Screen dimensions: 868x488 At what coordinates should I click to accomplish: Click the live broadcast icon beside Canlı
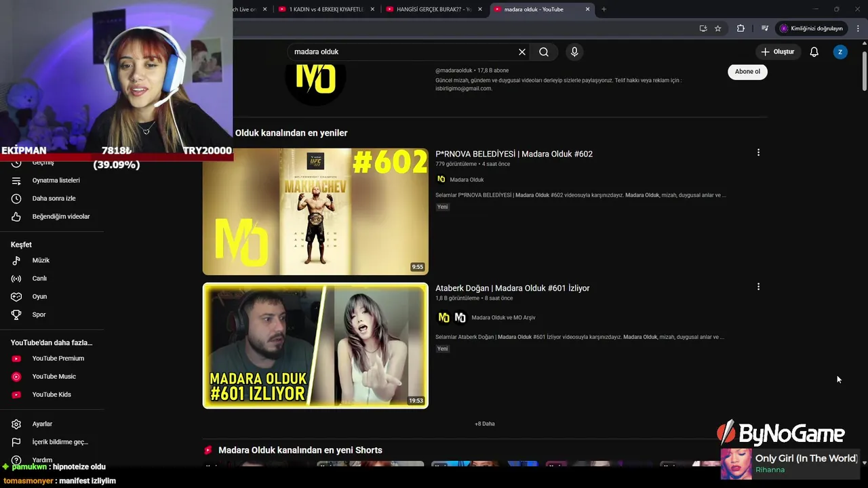point(16,279)
